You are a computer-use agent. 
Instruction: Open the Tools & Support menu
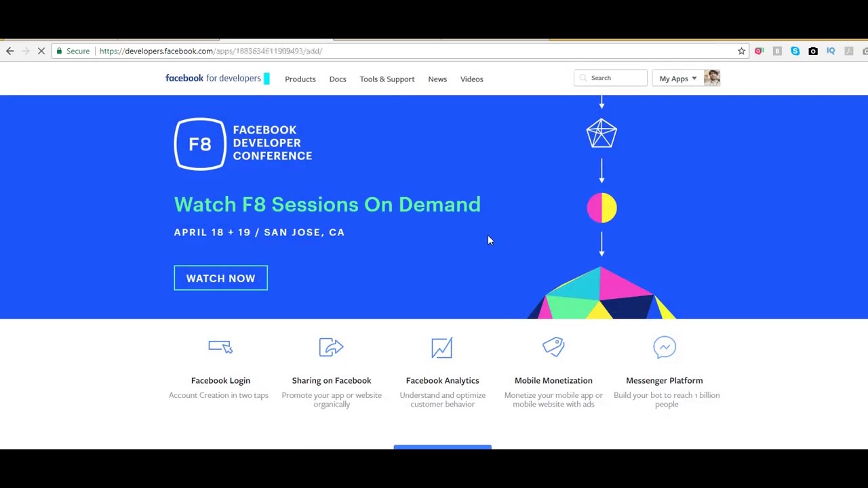(387, 79)
